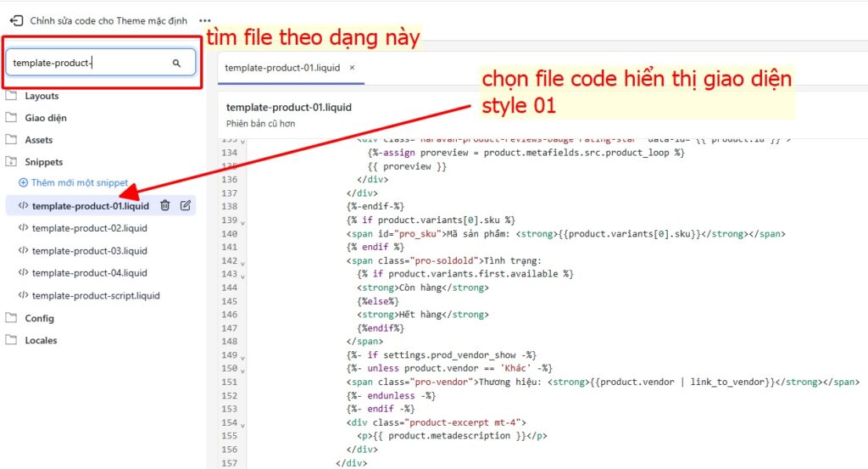Viewport: 868px width, 469px height.
Task: Open the Assets folder
Action: (x=38, y=140)
